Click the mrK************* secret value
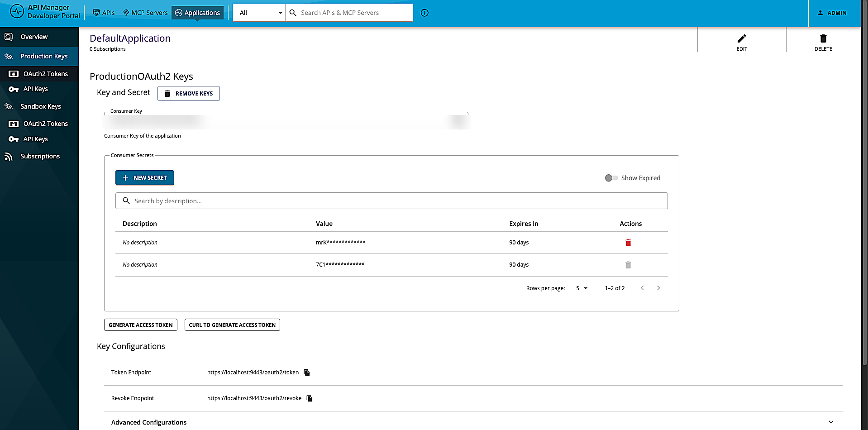 tap(341, 242)
